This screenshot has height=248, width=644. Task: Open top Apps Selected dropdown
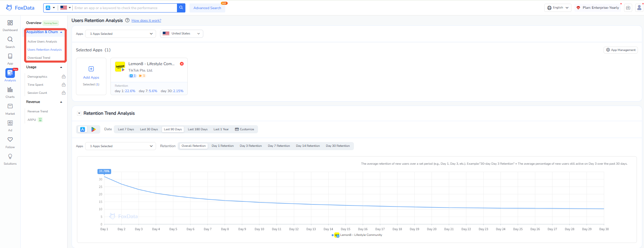click(x=121, y=34)
